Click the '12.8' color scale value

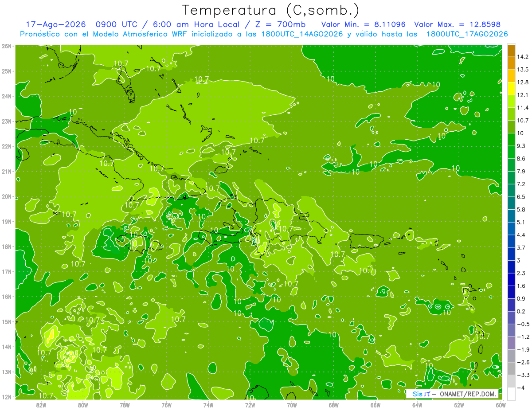click(x=523, y=82)
